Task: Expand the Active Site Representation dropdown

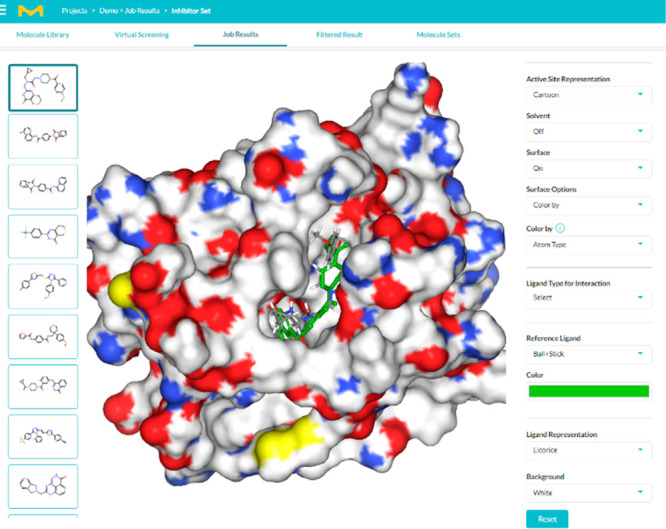Action: (x=589, y=96)
